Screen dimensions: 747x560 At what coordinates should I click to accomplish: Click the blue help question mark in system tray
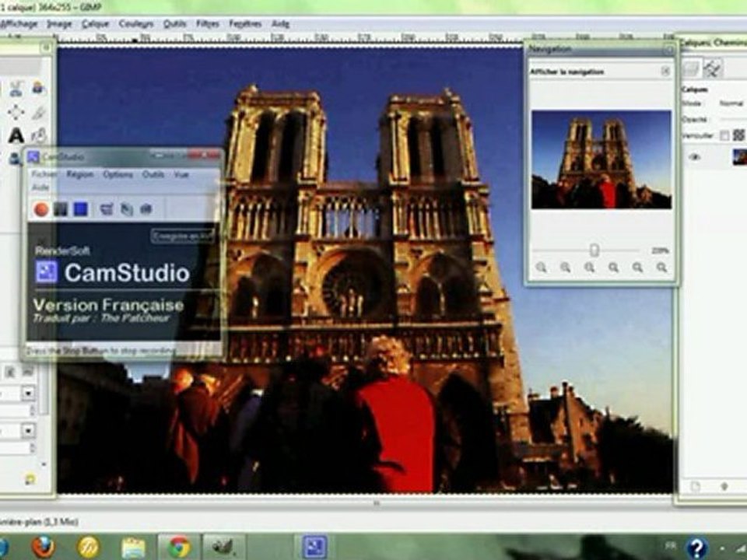click(x=696, y=548)
